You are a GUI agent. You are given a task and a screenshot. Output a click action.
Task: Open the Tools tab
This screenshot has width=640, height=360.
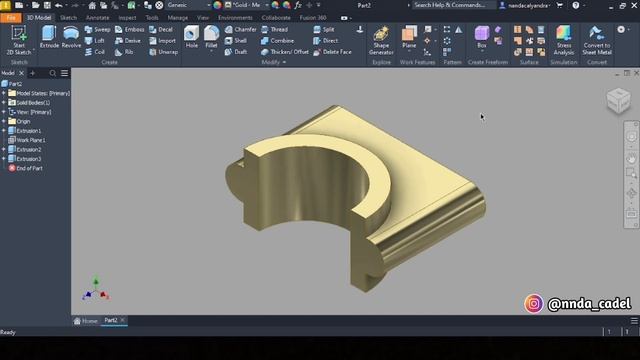click(152, 18)
